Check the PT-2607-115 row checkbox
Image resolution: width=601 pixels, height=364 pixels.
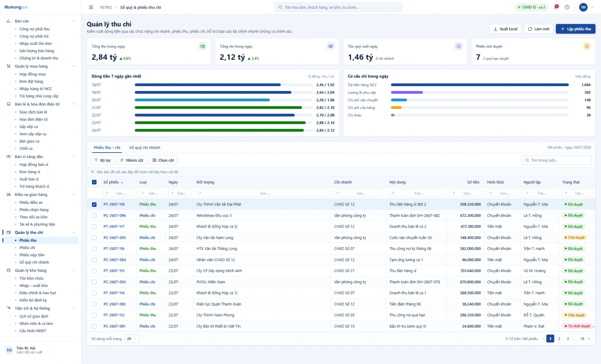click(94, 271)
